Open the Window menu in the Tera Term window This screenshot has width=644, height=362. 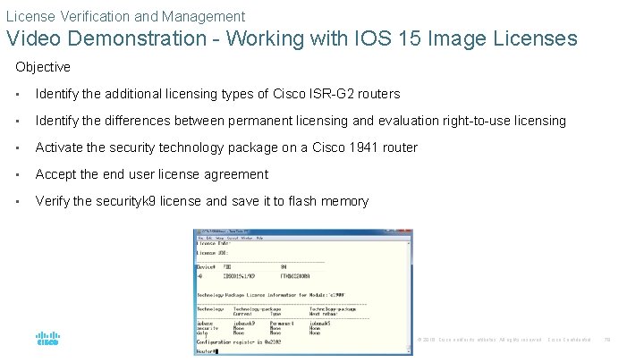coord(247,238)
